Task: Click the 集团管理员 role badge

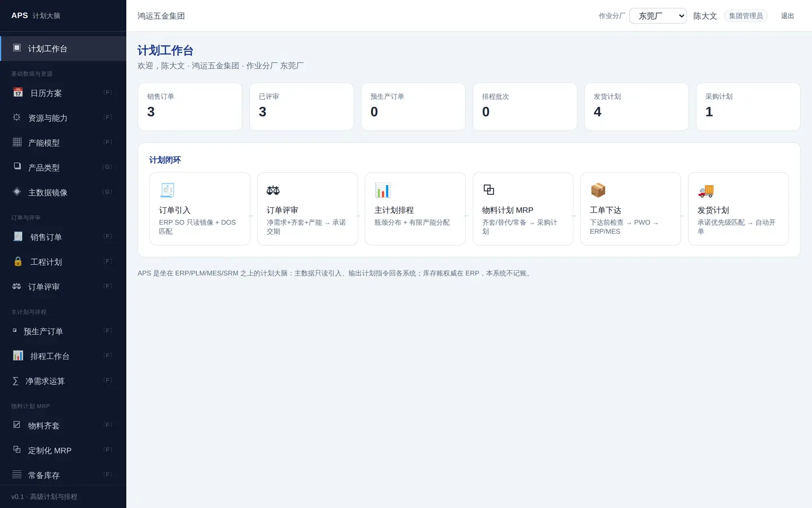Action: [x=745, y=16]
